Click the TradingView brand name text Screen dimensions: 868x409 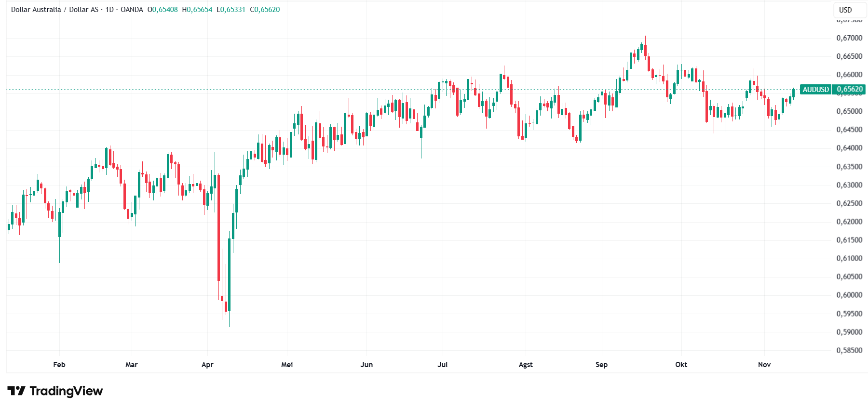tap(66, 391)
